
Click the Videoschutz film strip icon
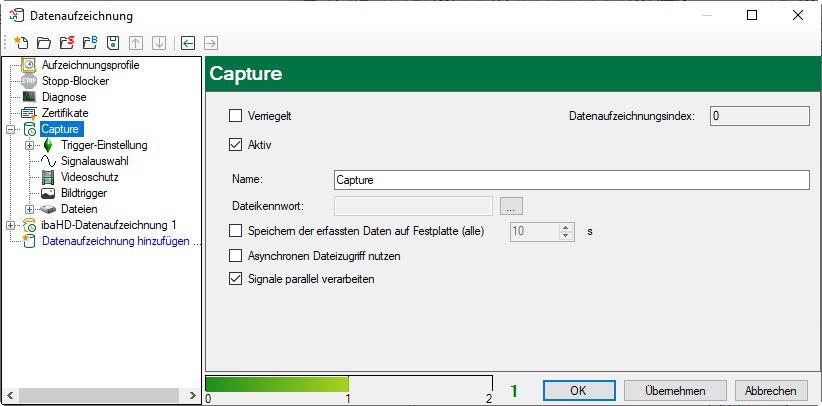[48, 177]
